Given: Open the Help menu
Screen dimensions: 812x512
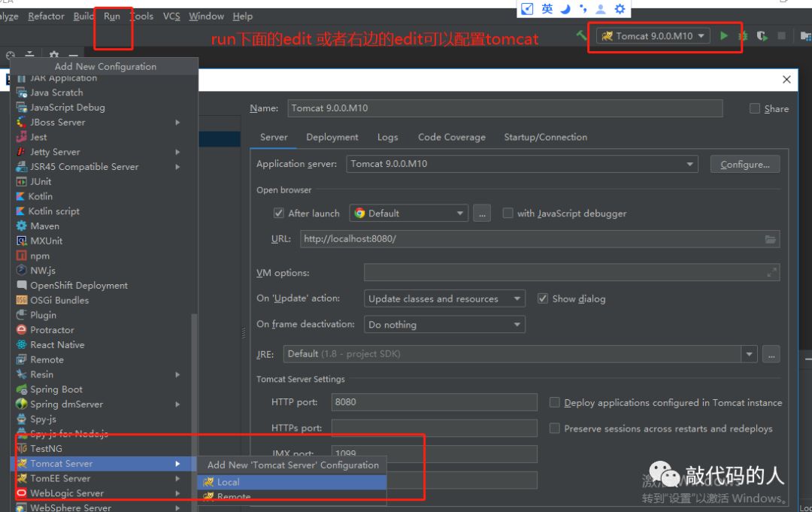Looking at the screenshot, I should pos(242,16).
